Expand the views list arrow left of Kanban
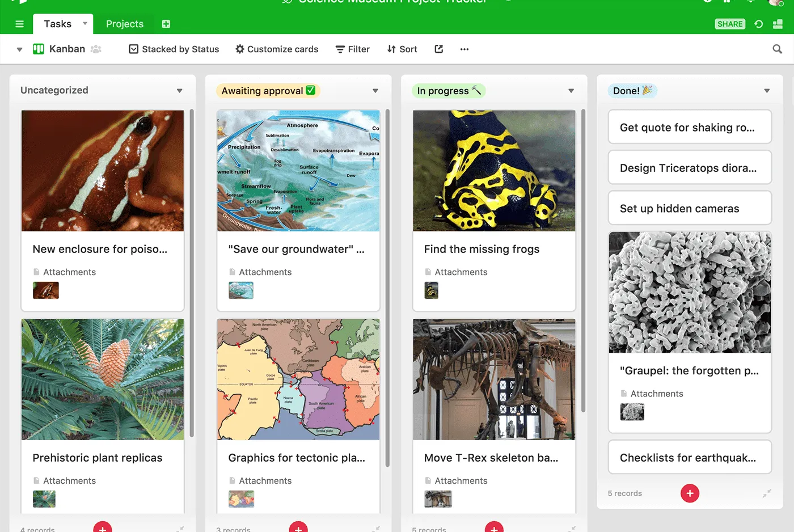This screenshot has width=794, height=532. pos(19,49)
